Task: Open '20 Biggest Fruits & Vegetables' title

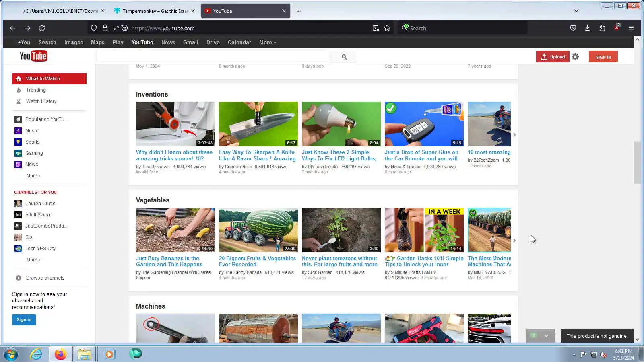Action: pos(257,261)
